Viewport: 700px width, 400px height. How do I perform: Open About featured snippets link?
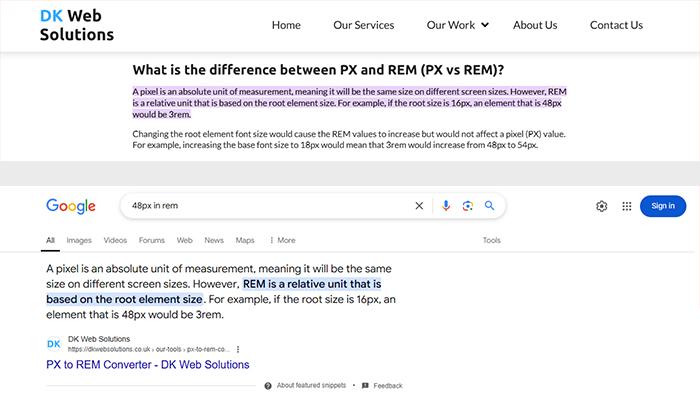point(311,385)
